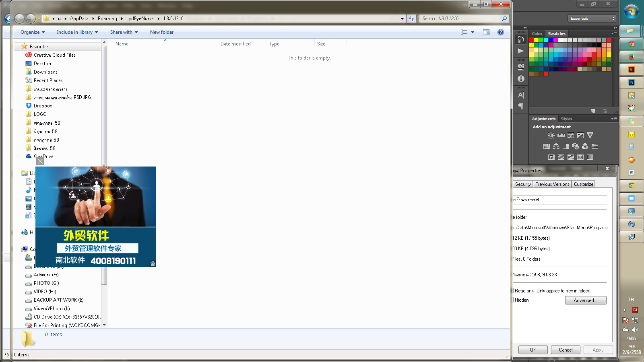The width and height of the screenshot is (644, 362).
Task: Create a new swatch from foreground color
Action: (x=593, y=111)
